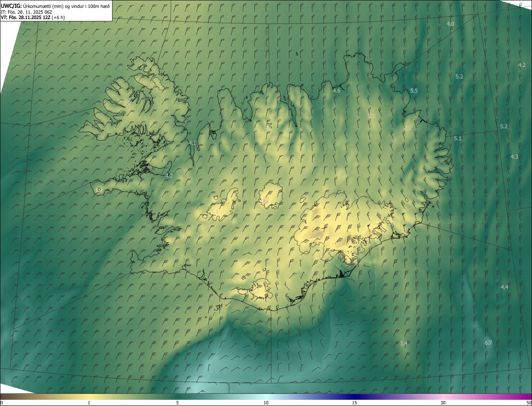Click the 15 tick label on the color scale

click(x=355, y=403)
